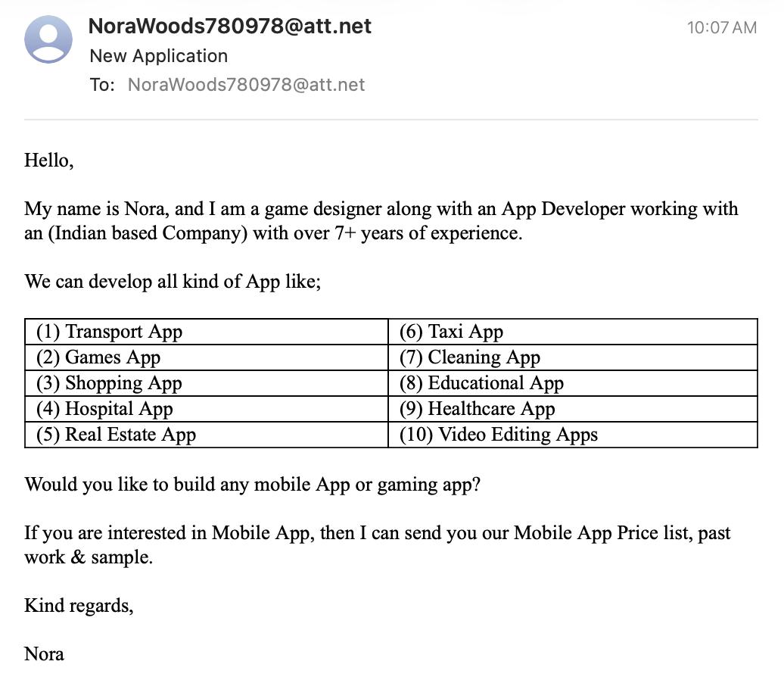Select the Cleaning App table cell
The width and height of the screenshot is (784, 680).
pos(573,357)
